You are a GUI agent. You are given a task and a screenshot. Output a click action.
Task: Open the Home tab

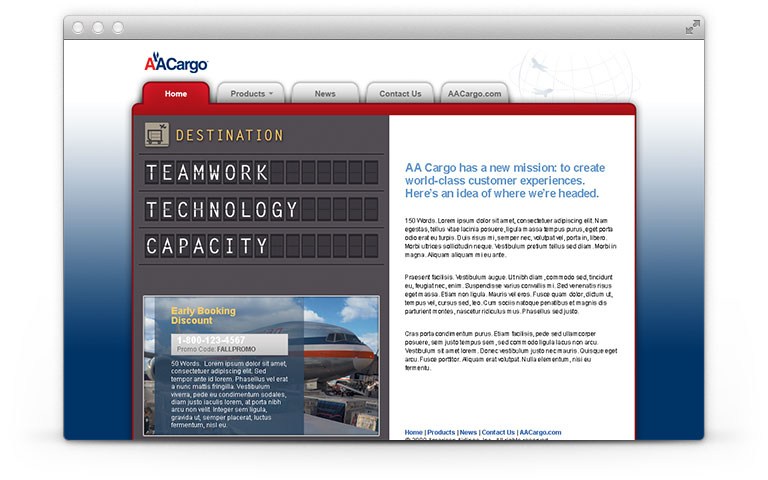[x=176, y=93]
